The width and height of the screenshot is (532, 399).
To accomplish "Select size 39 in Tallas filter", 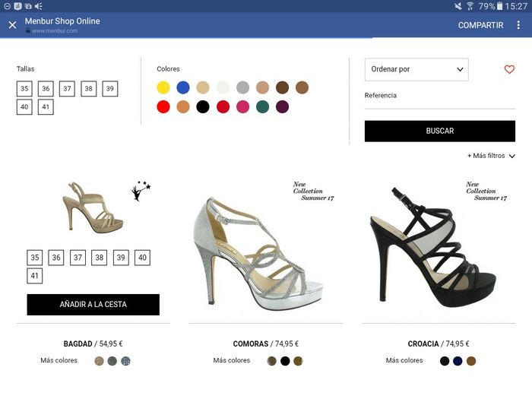I will point(110,89).
